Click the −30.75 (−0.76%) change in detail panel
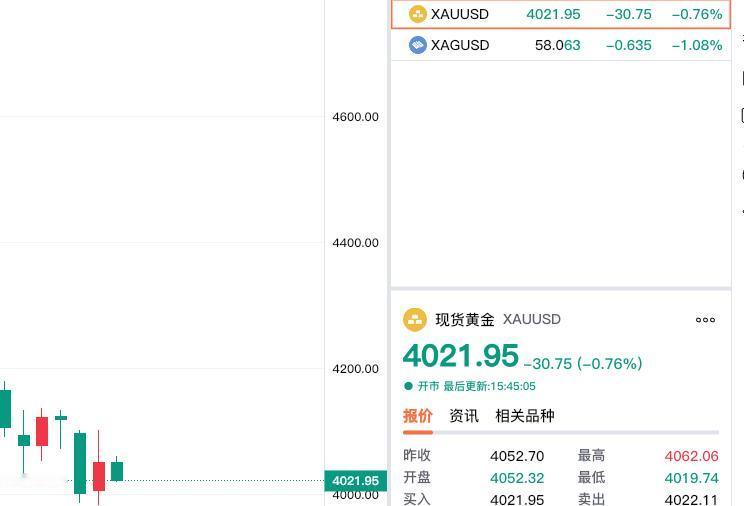Screen dimensions: 744x506 [x=583, y=364]
